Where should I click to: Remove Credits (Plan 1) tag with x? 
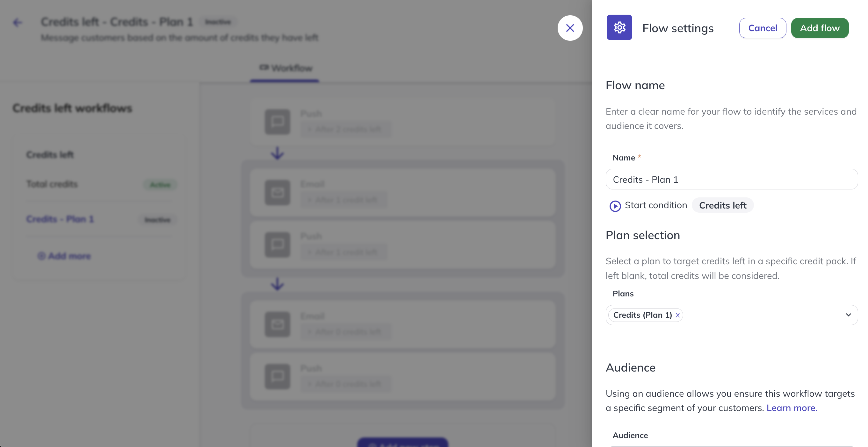(x=678, y=315)
